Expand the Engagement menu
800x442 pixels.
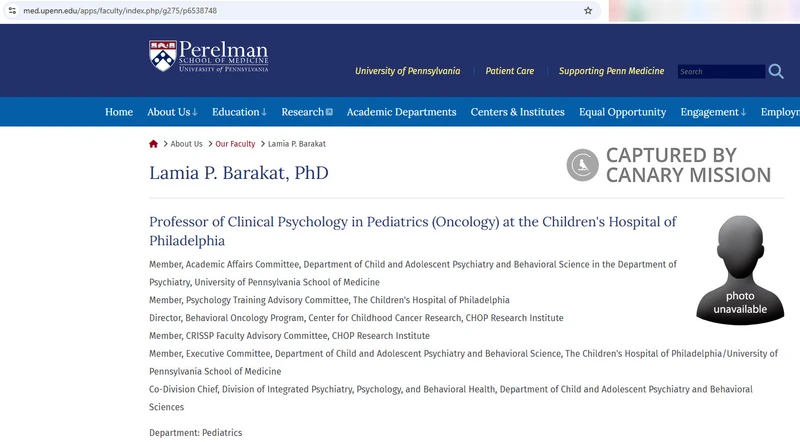coord(713,112)
